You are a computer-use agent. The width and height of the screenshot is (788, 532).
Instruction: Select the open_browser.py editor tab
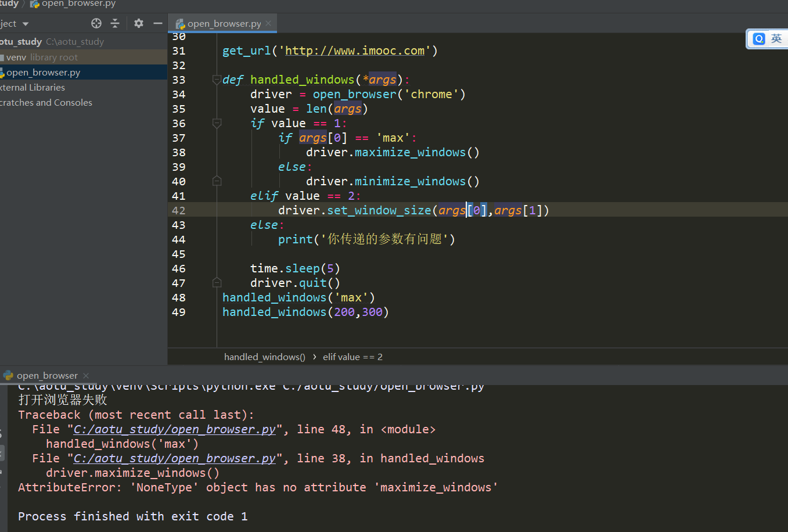224,23
